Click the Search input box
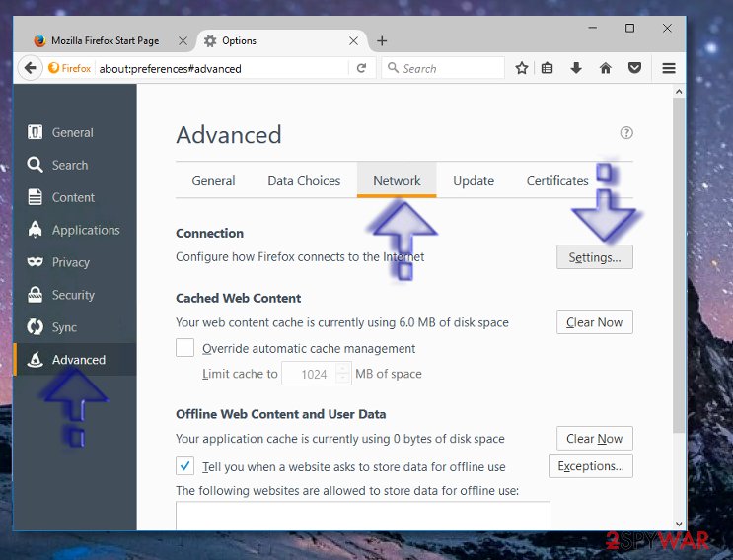The width and height of the screenshot is (733, 560). [x=443, y=68]
